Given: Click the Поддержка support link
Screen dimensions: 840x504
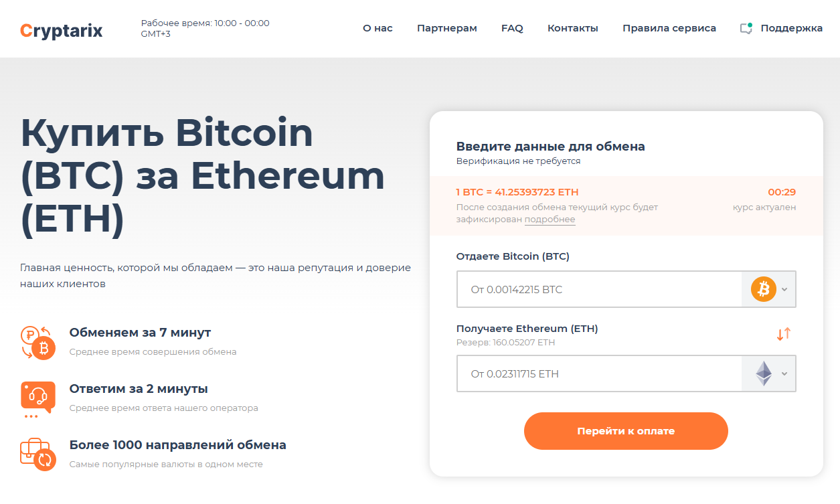Looking at the screenshot, I should (791, 28).
